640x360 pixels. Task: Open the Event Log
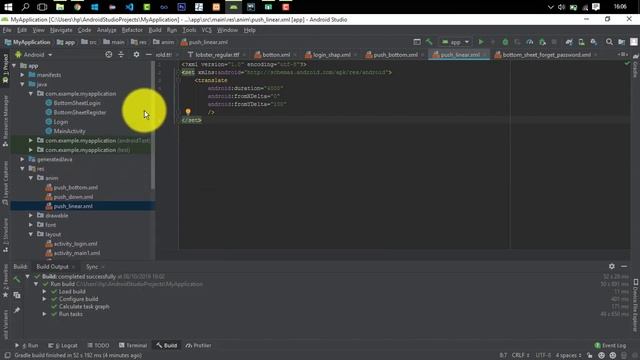pyautogui.click(x=610, y=345)
